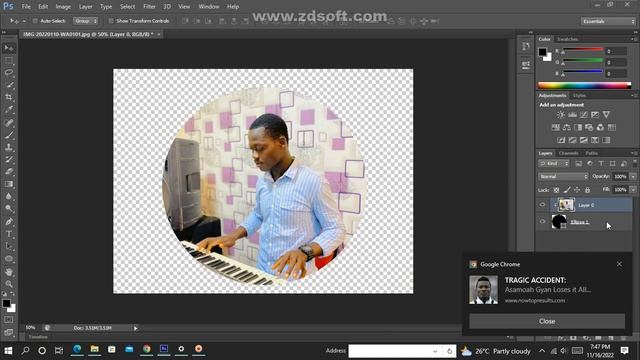Select the Dodge tool
Screen dimensions: 640x360
(x=9, y=209)
